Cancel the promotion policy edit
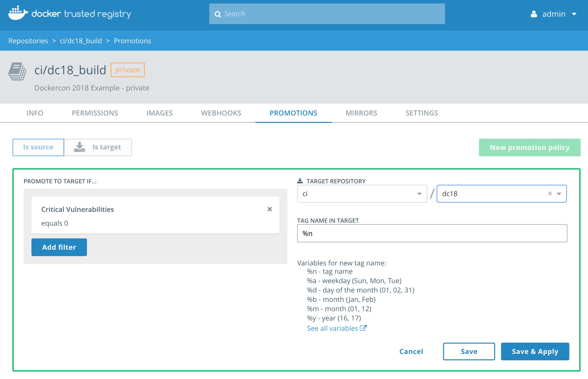The width and height of the screenshot is (588, 379). (411, 351)
